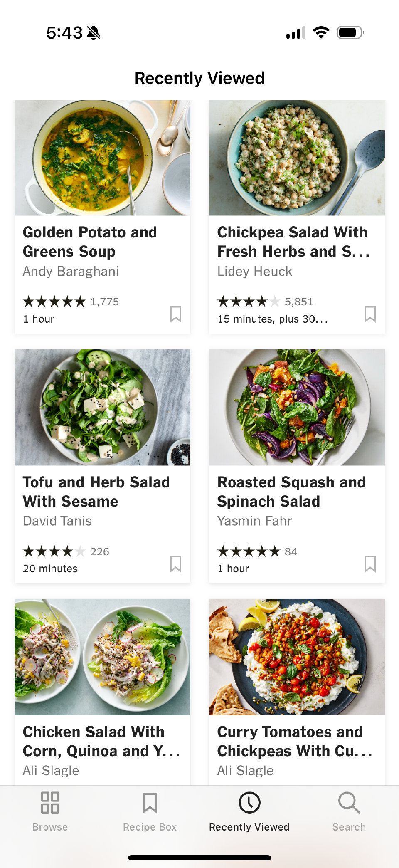Tap the five-star rating on Golden Potato Soup
This screenshot has width=399, height=868.
54,302
